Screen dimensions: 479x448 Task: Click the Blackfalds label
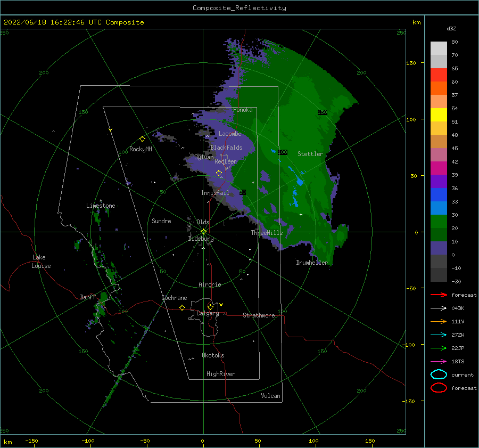pyautogui.click(x=226, y=148)
